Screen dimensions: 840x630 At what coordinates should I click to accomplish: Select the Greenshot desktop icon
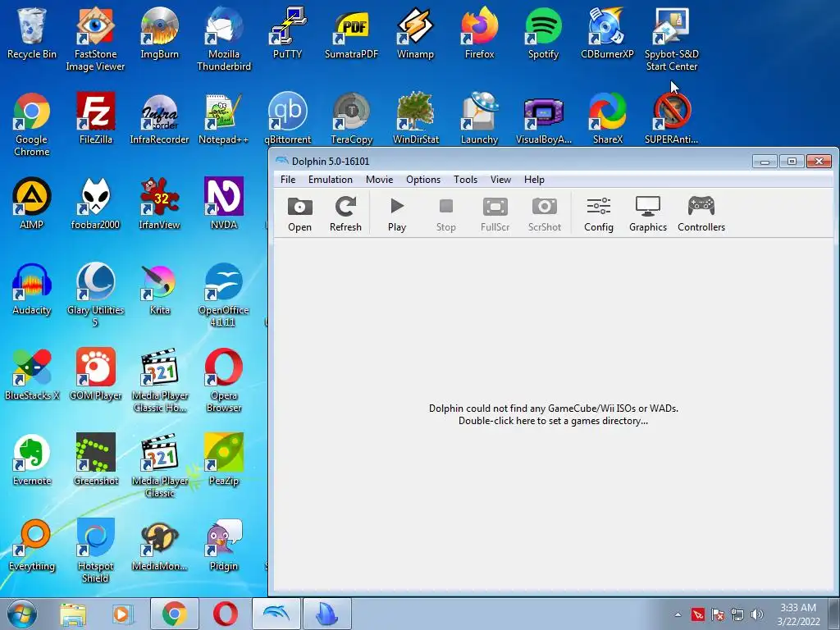(x=95, y=459)
